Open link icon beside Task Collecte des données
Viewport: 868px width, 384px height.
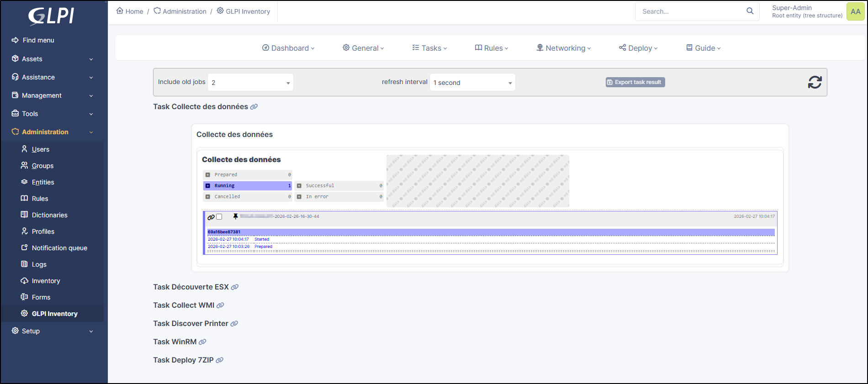pyautogui.click(x=254, y=107)
